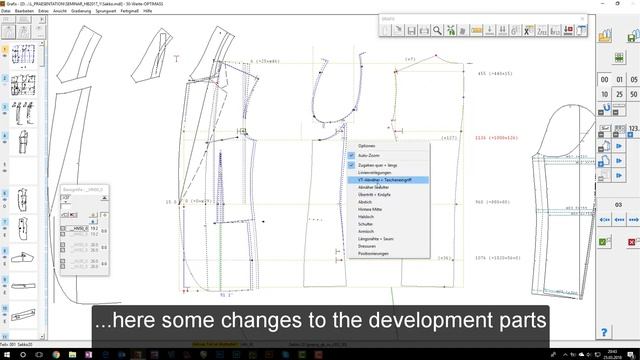
Task: Open the notification center on taskbar
Action: tap(631, 355)
